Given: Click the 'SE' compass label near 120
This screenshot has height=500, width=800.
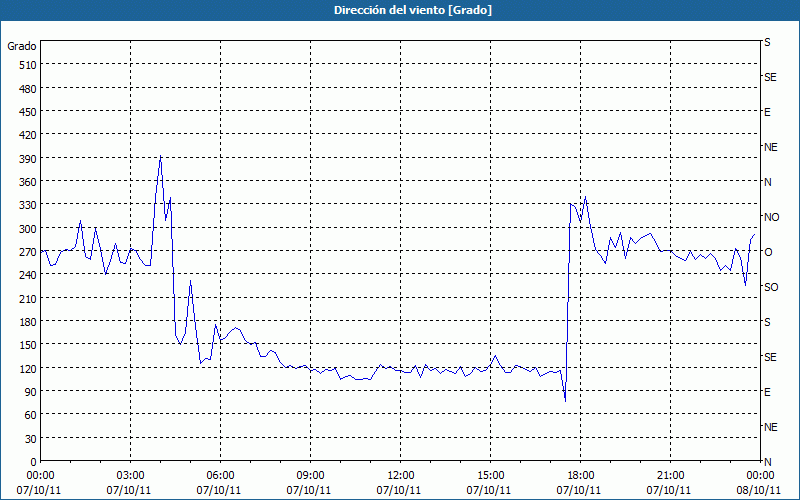Looking at the screenshot, I should click(x=770, y=357).
